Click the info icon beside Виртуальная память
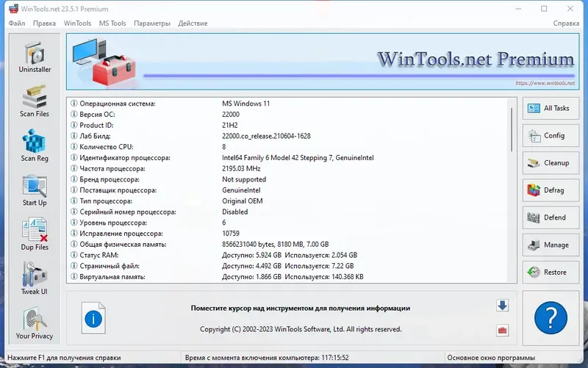Viewport: 588px width, 368px height. click(x=74, y=277)
